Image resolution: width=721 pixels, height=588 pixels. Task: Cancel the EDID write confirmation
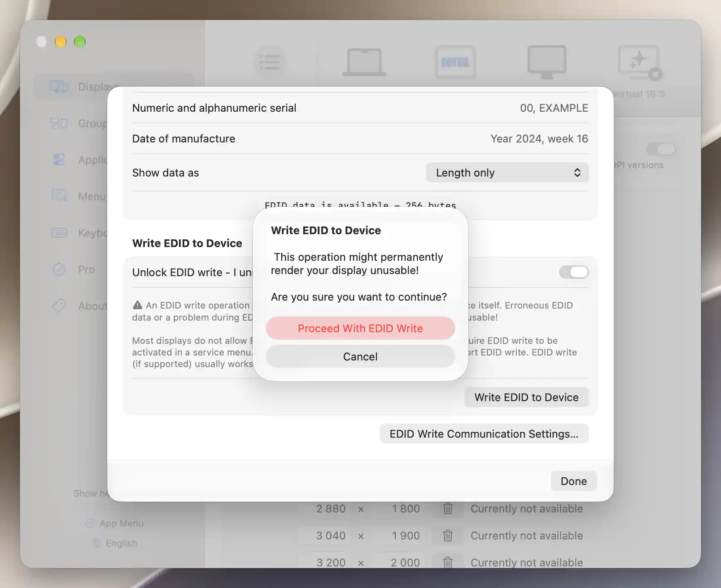point(360,357)
